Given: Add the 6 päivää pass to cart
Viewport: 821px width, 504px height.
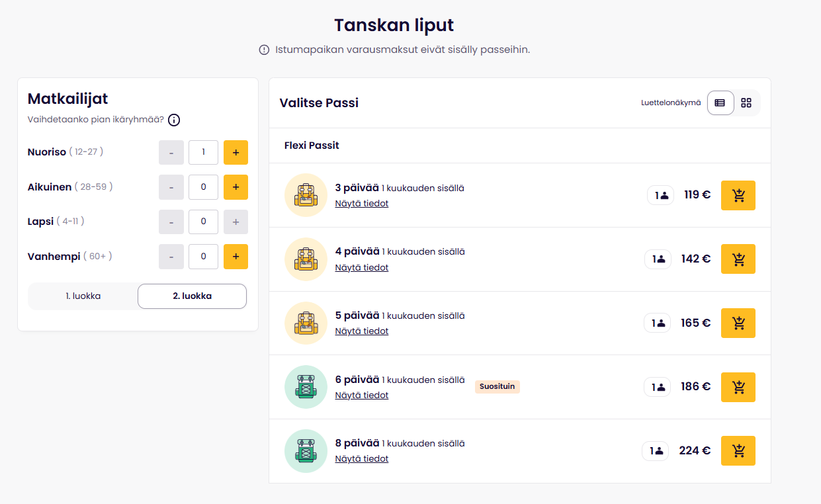Looking at the screenshot, I should (x=738, y=387).
